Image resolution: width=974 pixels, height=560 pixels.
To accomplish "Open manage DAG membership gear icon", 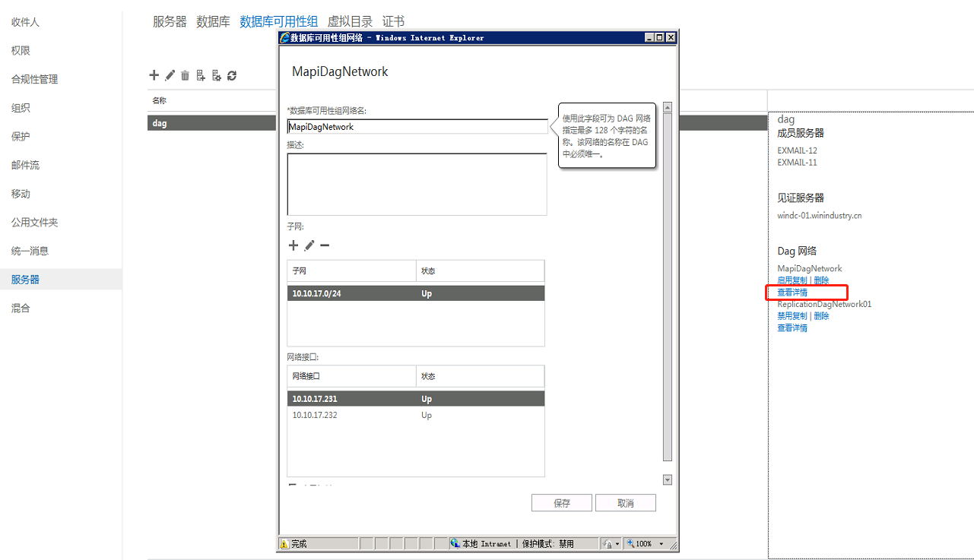I will (x=217, y=75).
